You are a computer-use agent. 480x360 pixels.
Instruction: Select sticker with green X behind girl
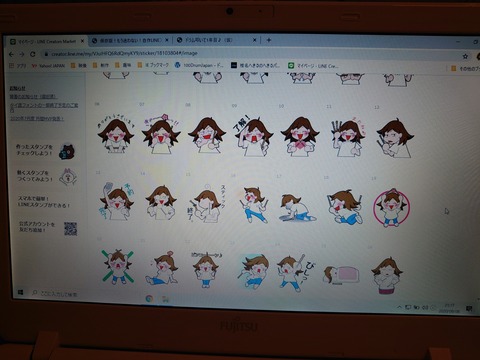(117, 267)
